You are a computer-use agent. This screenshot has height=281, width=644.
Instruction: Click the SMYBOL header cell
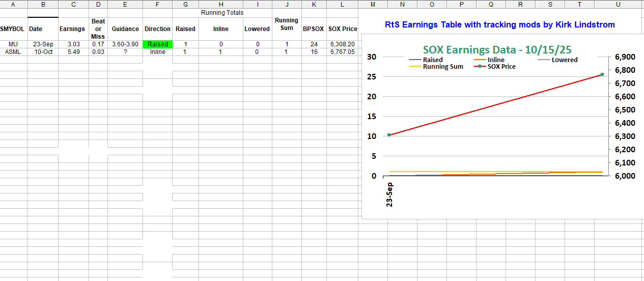(13, 29)
